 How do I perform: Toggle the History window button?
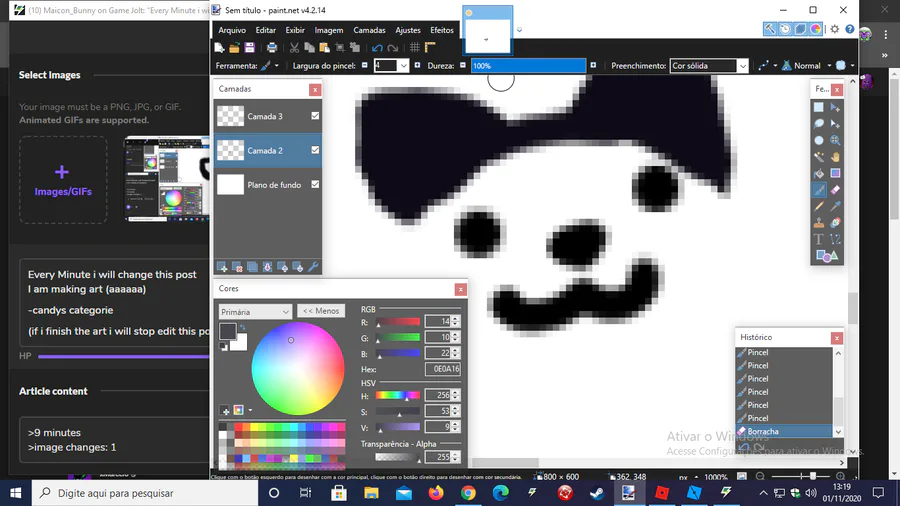785,29
